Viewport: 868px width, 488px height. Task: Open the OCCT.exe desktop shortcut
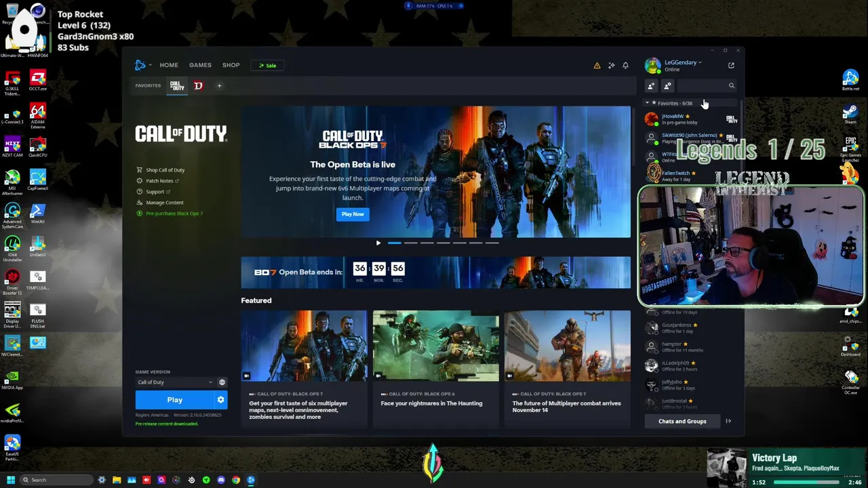(x=38, y=80)
